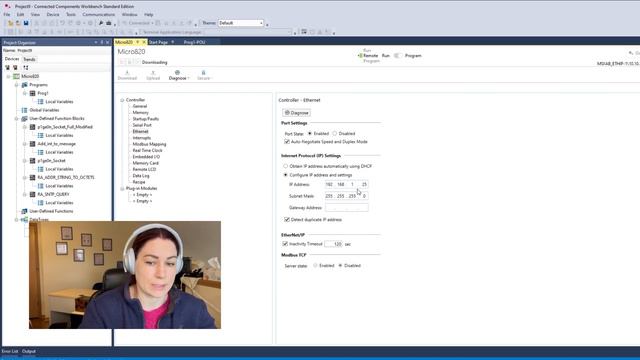The image size is (640, 360).
Task: Select Obtain IP address automatically using DHCP
Action: pyautogui.click(x=286, y=166)
